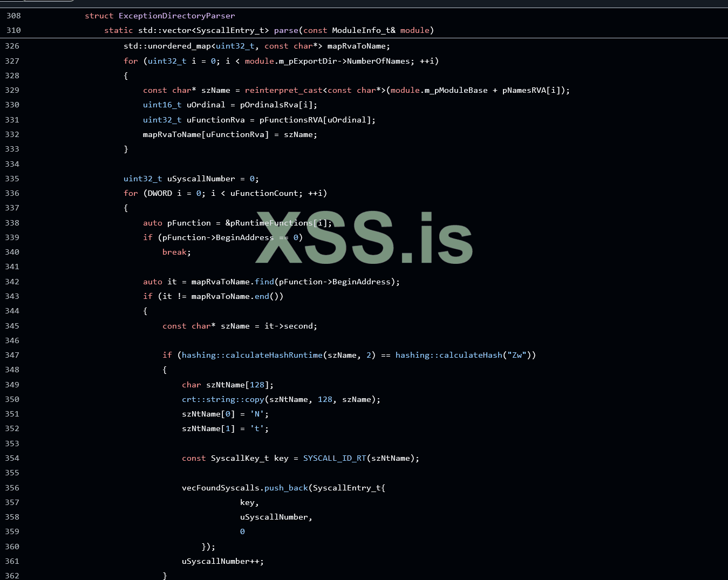Screen dimensions: 728x580
Task: Select line number 337
Action: (12, 208)
